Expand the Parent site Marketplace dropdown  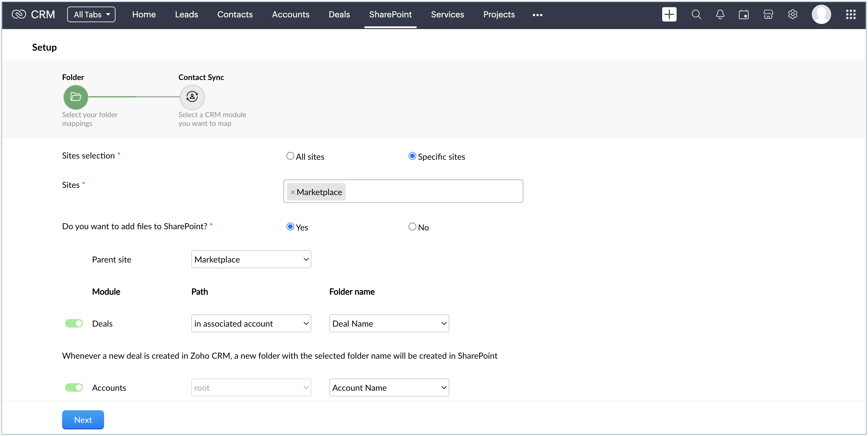[251, 259]
